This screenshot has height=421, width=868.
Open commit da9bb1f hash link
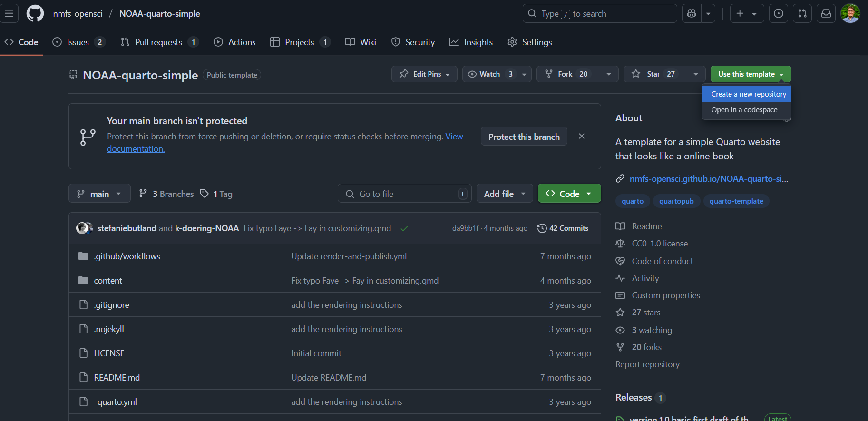465,228
